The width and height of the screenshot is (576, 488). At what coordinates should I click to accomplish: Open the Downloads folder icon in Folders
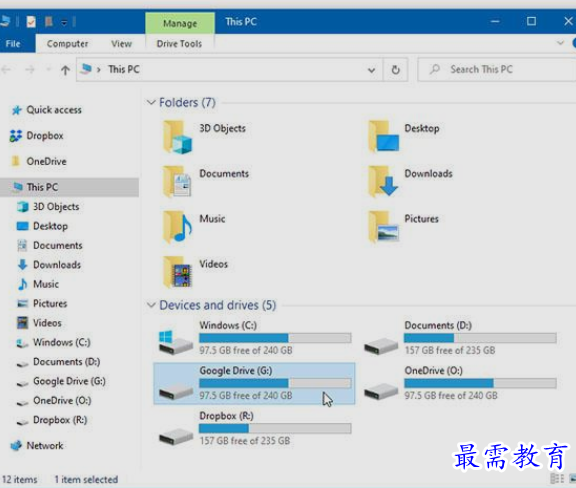(x=384, y=182)
